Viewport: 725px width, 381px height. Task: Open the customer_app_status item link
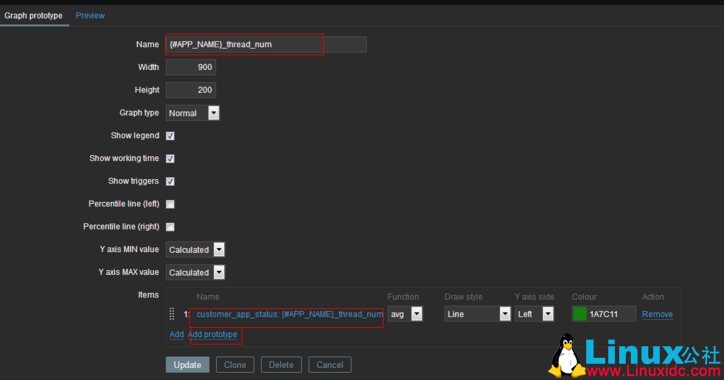click(289, 314)
